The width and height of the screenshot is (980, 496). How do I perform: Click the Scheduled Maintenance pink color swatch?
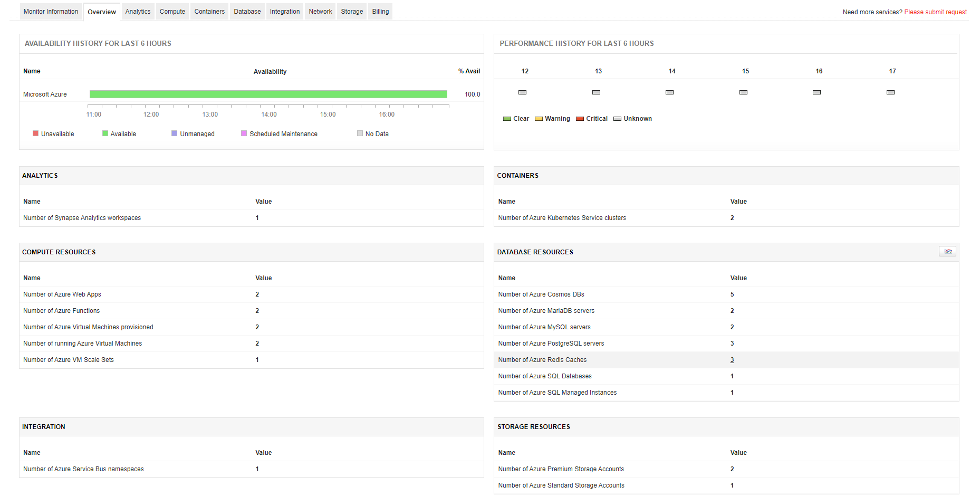(243, 133)
